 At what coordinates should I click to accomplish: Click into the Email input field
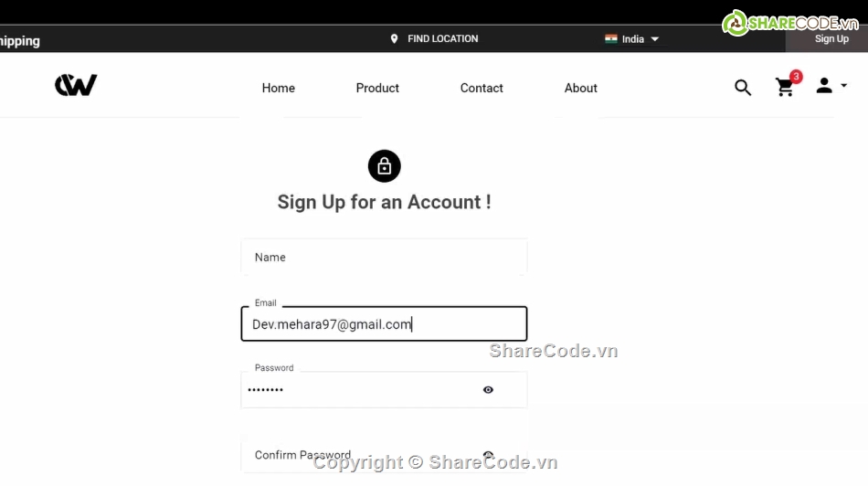(384, 323)
